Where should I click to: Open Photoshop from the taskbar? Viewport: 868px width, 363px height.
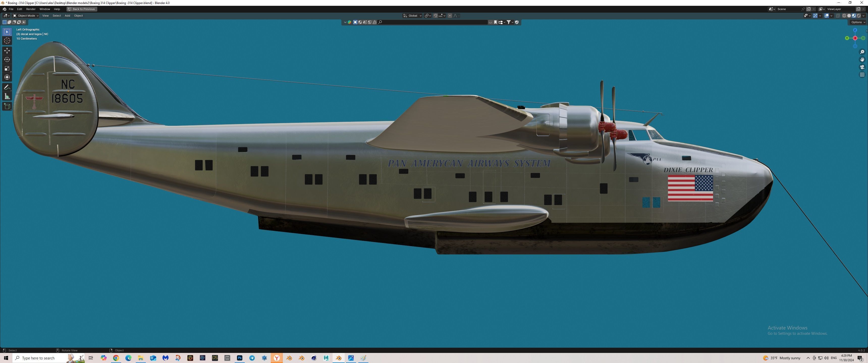coord(239,358)
